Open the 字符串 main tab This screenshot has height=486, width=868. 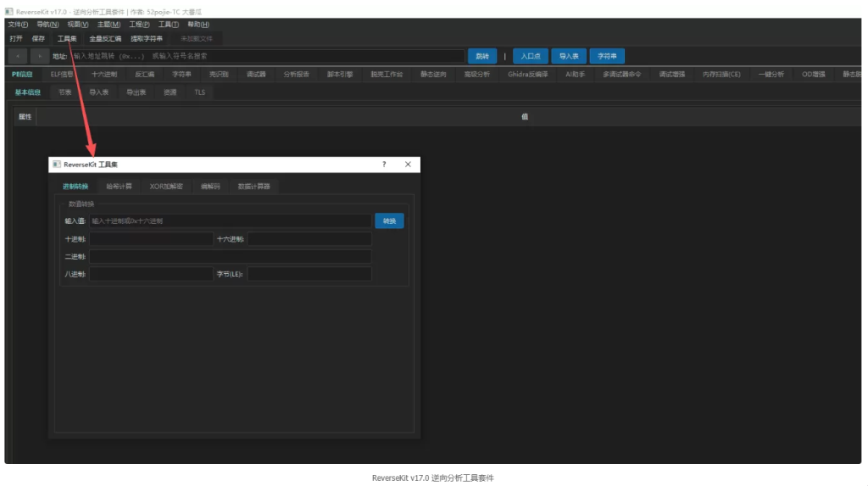181,75
